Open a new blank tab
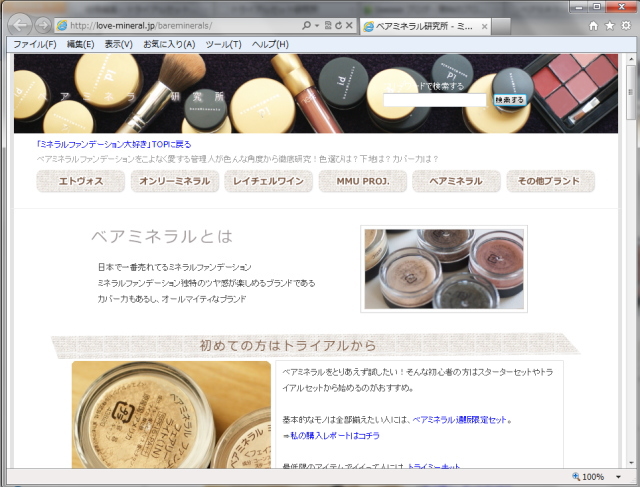 [501, 27]
